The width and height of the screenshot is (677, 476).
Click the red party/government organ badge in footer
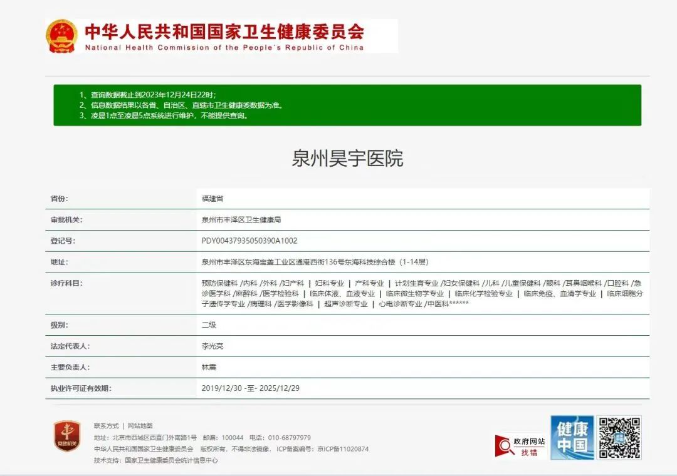tap(66, 437)
